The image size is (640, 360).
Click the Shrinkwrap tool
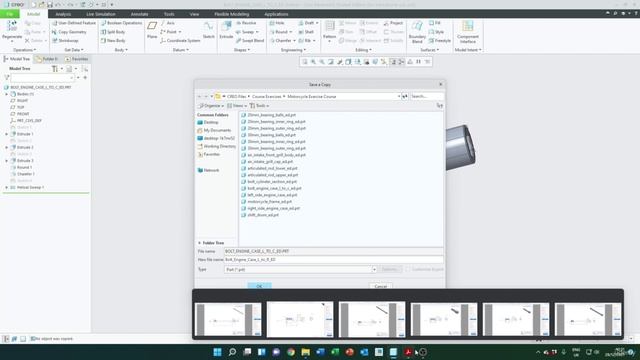[65, 41]
